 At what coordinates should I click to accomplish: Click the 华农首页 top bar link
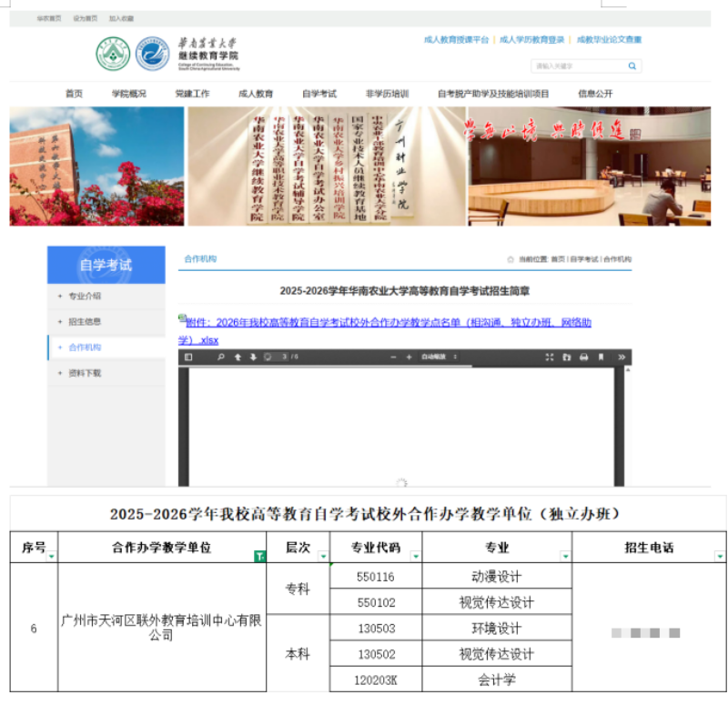[49, 18]
